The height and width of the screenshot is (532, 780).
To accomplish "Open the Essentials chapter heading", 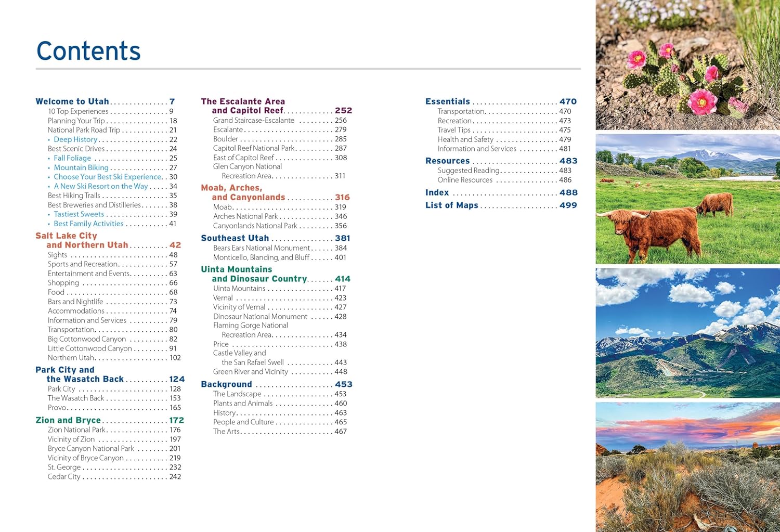I will pos(447,101).
